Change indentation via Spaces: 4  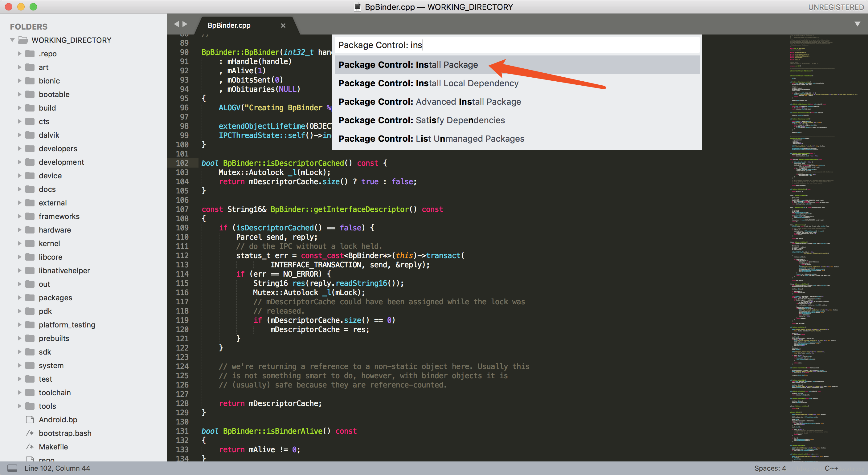pos(770,468)
